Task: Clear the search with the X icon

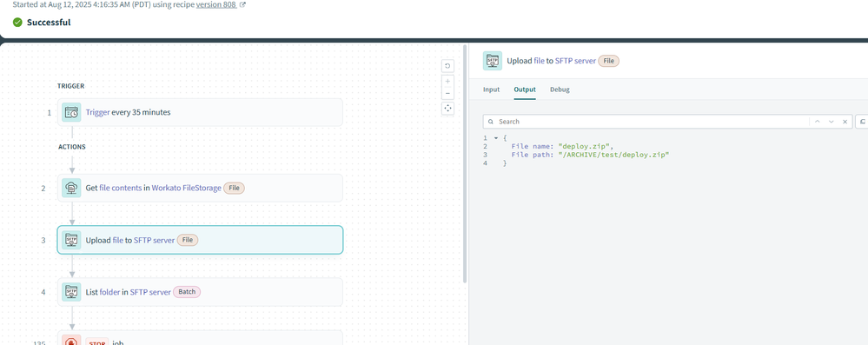Action: coord(845,122)
